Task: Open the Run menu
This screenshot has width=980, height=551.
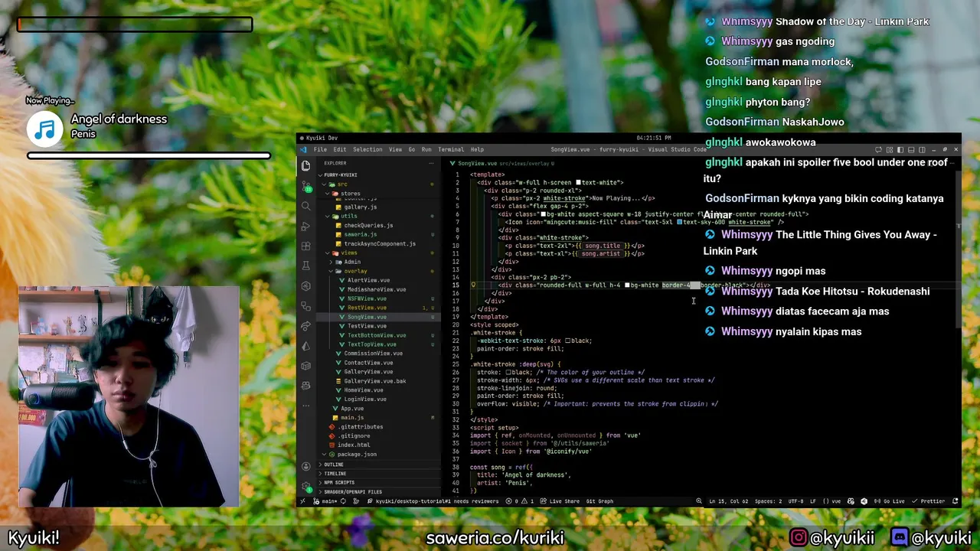Action: [426, 149]
